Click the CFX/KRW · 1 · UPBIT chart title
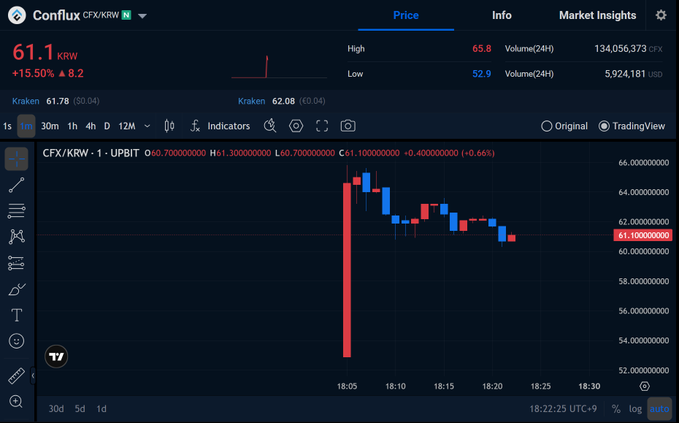The width and height of the screenshot is (679, 423). tap(91, 153)
